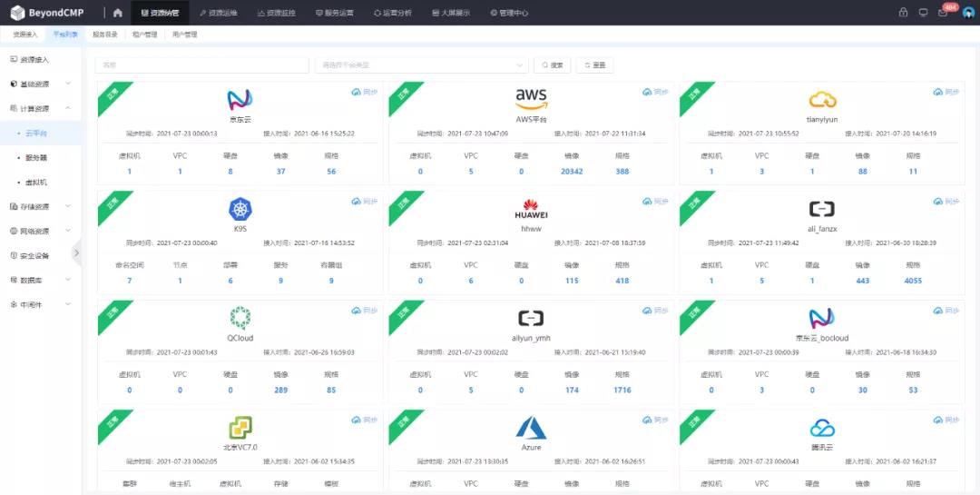Sync the 腾讯云 card
The image size is (980, 495).
pyautogui.click(x=946, y=420)
